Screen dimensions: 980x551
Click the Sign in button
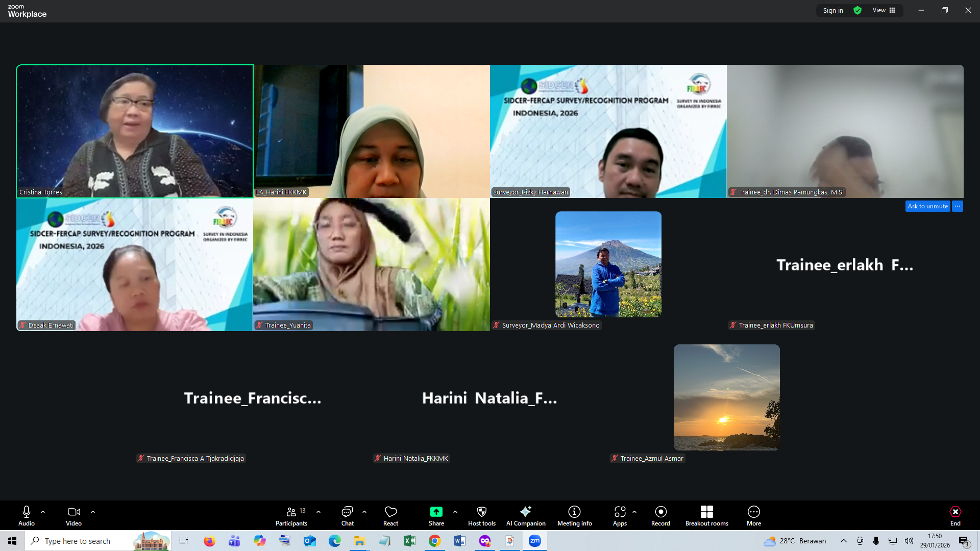pyautogui.click(x=832, y=10)
